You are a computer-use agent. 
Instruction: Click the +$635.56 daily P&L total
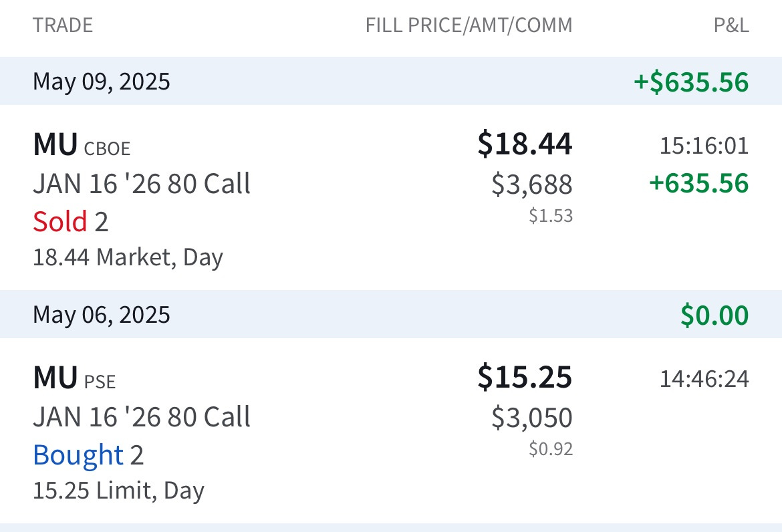[x=691, y=82]
